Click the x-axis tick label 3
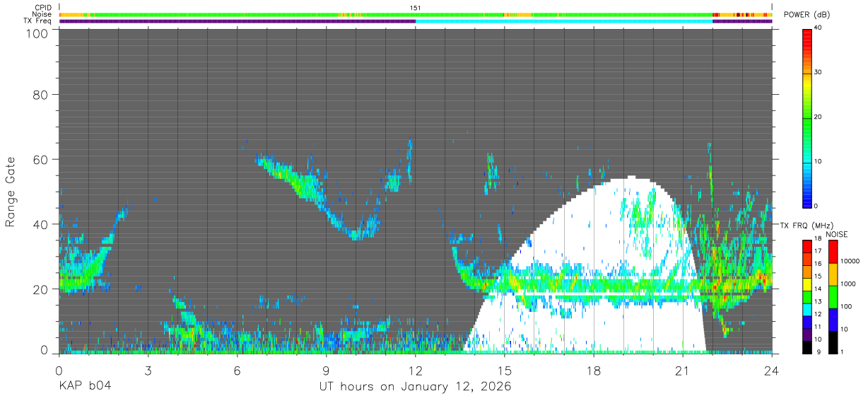The width and height of the screenshot is (868, 401). (148, 371)
